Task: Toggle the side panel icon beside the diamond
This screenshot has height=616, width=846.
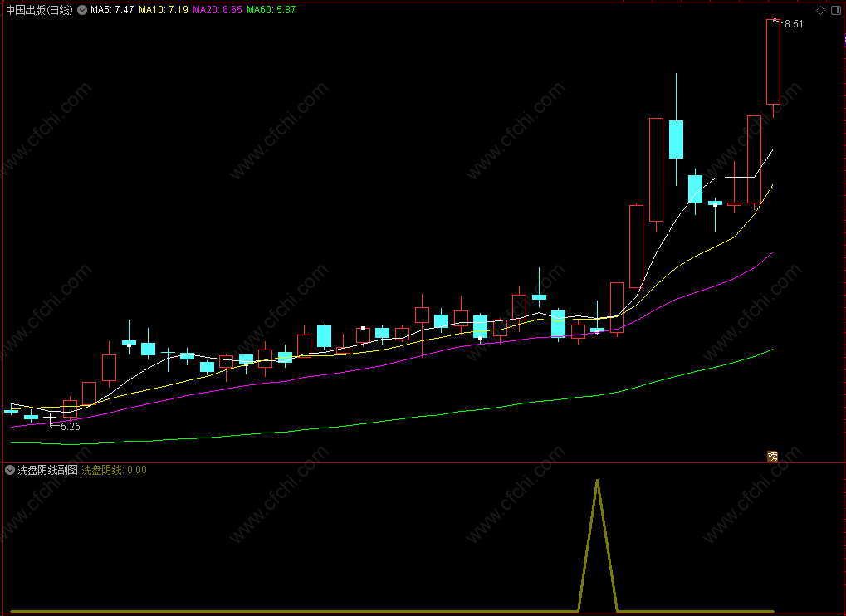Action: [x=835, y=10]
